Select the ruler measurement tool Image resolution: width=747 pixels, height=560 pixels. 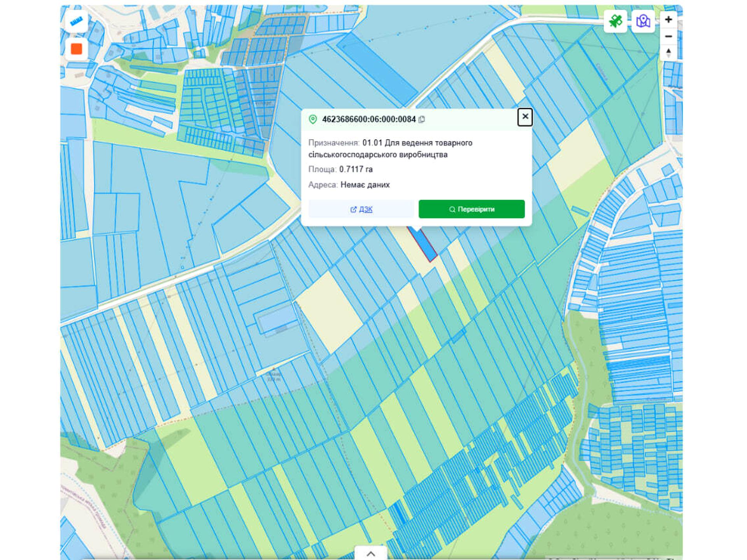pos(76,21)
